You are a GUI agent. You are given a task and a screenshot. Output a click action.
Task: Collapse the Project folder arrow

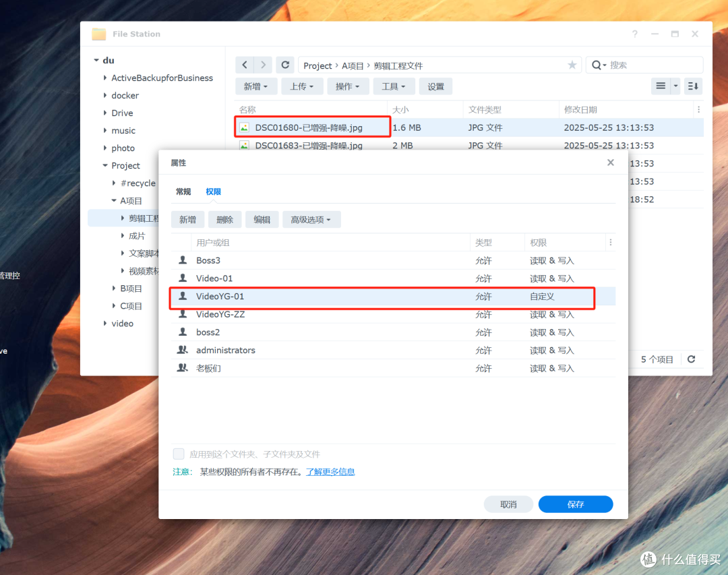(105, 165)
